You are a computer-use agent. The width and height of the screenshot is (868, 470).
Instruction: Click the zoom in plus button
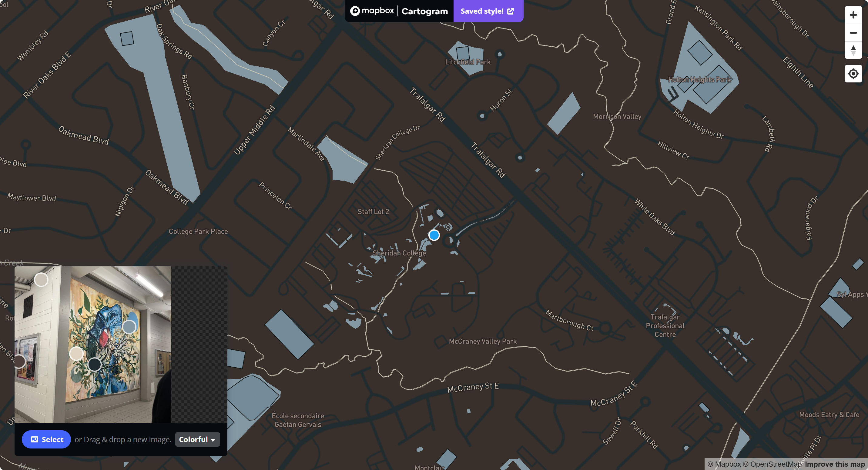tap(853, 15)
